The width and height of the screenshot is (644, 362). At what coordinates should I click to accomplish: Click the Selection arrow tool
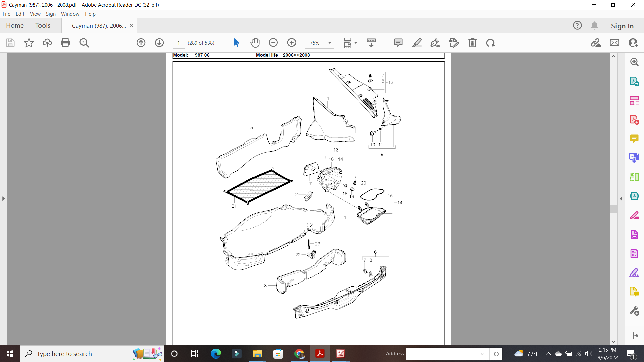[x=236, y=43]
